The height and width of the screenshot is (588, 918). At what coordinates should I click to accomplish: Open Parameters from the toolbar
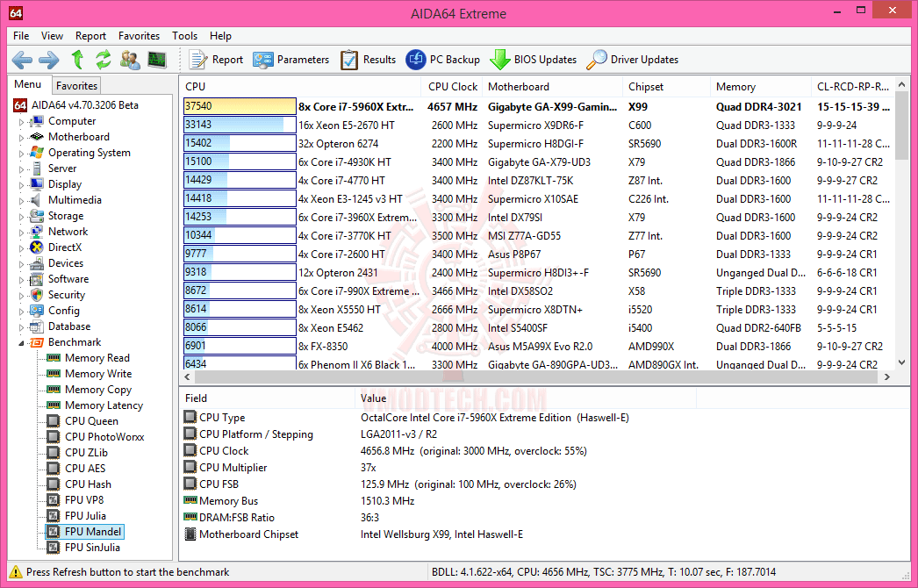(x=291, y=60)
